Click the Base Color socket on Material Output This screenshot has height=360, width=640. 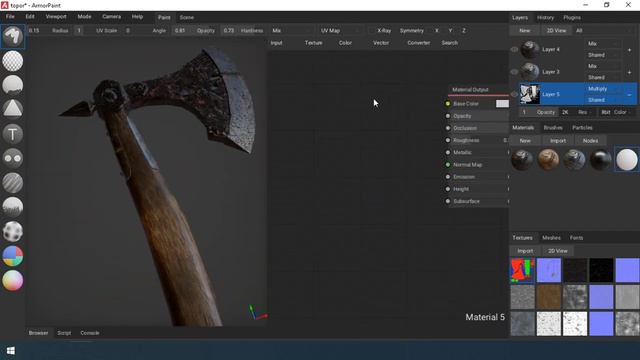tap(448, 104)
